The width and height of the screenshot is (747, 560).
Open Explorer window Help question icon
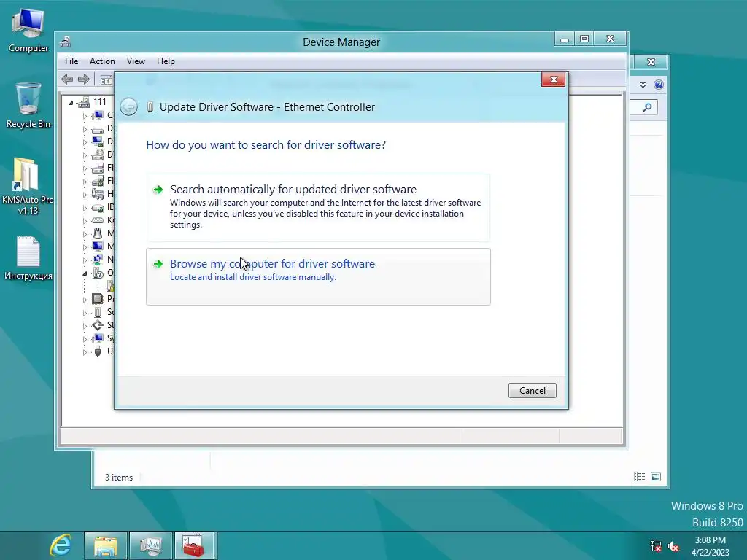tap(659, 85)
